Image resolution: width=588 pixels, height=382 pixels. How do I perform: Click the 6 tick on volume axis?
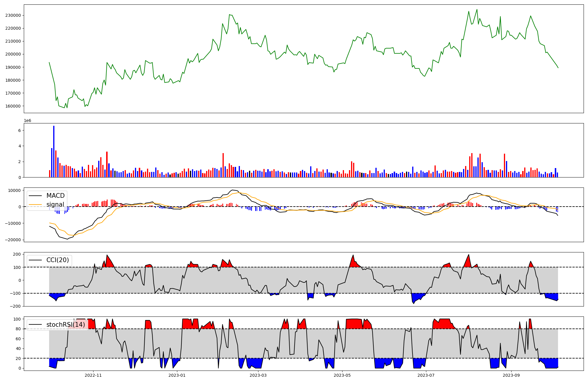(x=19, y=130)
